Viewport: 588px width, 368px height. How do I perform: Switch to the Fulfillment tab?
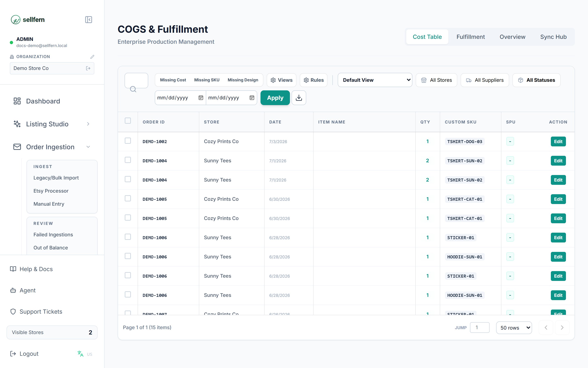(470, 37)
